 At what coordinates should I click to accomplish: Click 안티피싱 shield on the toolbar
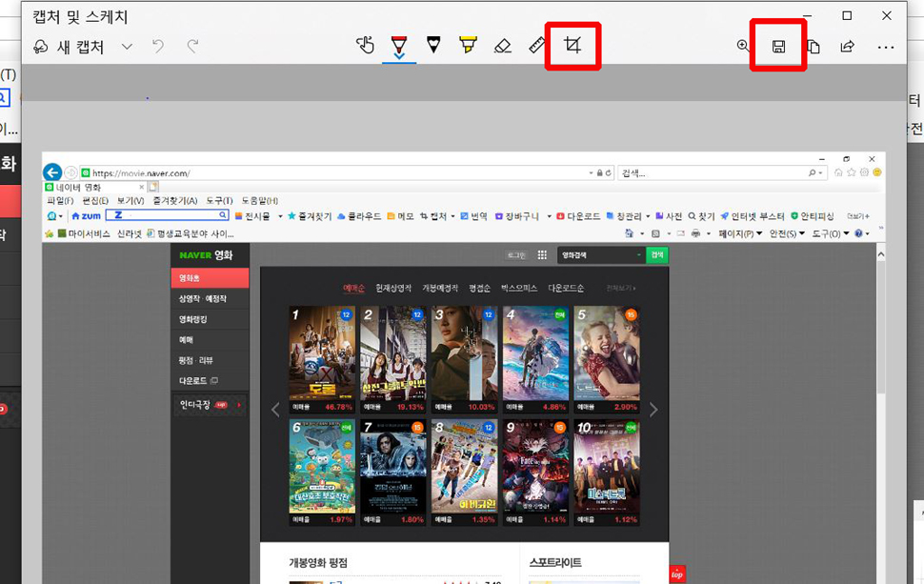tap(812, 216)
